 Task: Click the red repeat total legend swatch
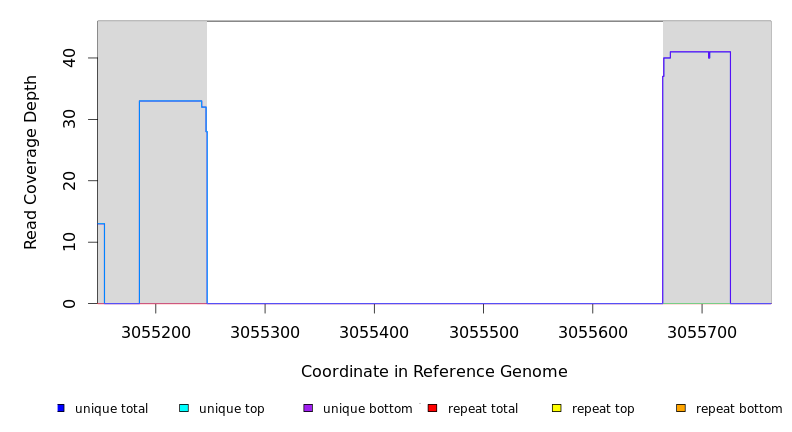tap(432, 408)
